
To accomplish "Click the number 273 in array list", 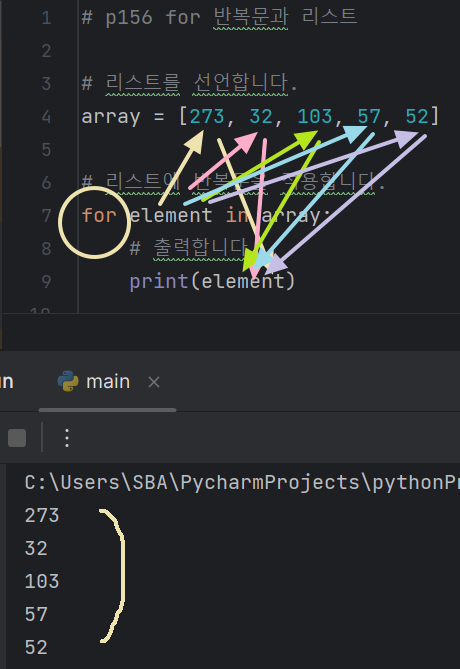I will click(x=207, y=116).
